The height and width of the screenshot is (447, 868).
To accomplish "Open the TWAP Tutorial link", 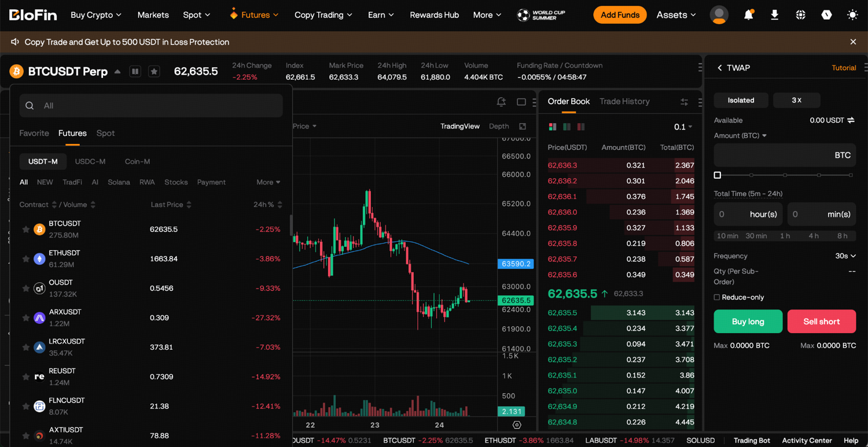I will pyautogui.click(x=844, y=68).
